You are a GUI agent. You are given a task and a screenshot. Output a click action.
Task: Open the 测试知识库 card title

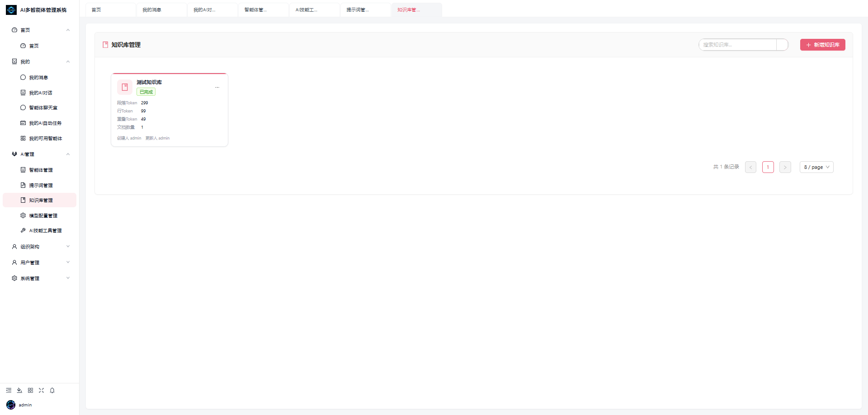click(149, 82)
